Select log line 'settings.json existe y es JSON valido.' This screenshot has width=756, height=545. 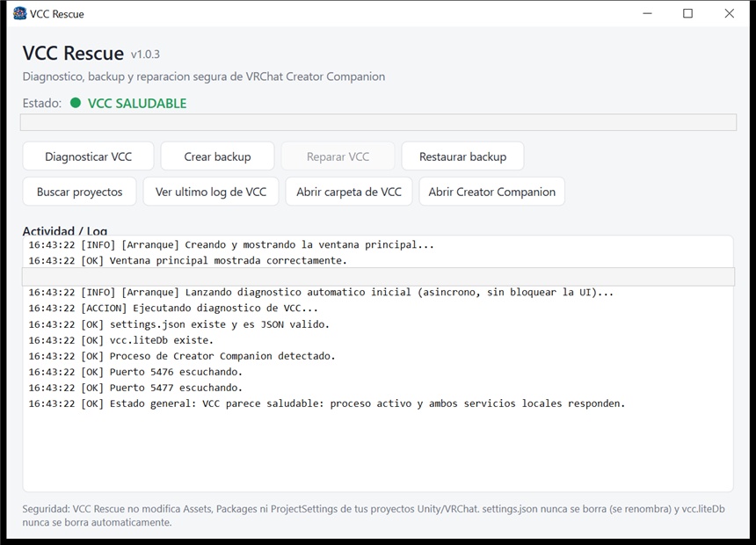click(178, 324)
